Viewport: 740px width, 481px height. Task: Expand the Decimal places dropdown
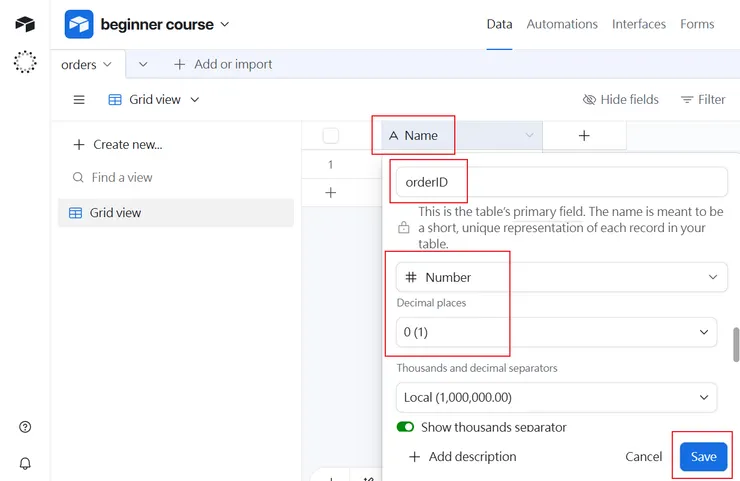click(x=556, y=331)
